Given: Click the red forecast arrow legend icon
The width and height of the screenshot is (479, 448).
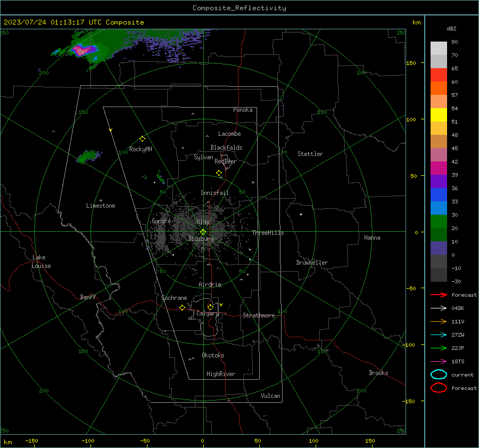Looking at the screenshot, I should point(439,295).
